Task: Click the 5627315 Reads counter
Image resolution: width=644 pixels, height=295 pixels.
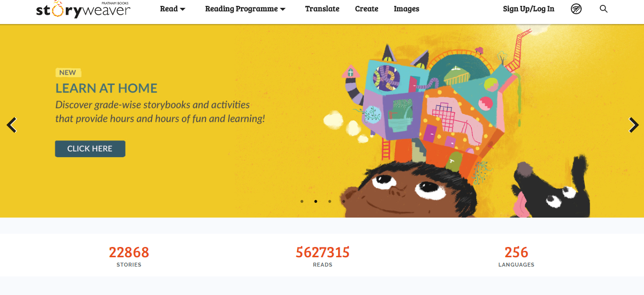Action: tap(322, 257)
